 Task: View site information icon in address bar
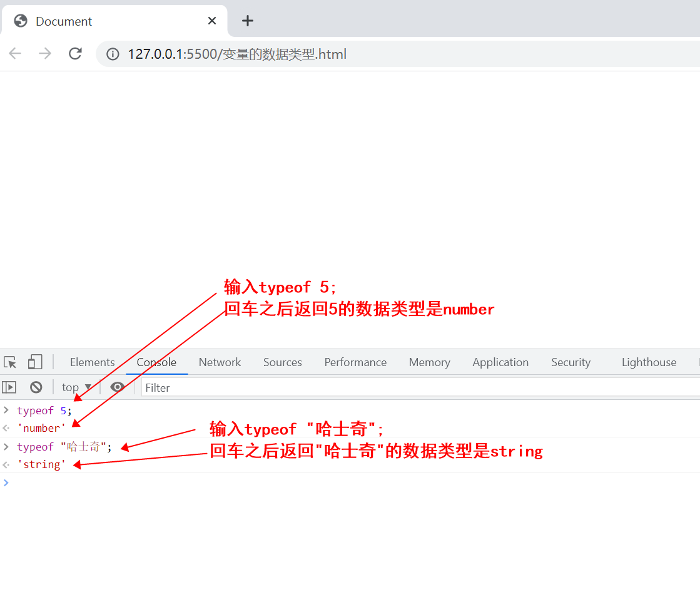113,54
